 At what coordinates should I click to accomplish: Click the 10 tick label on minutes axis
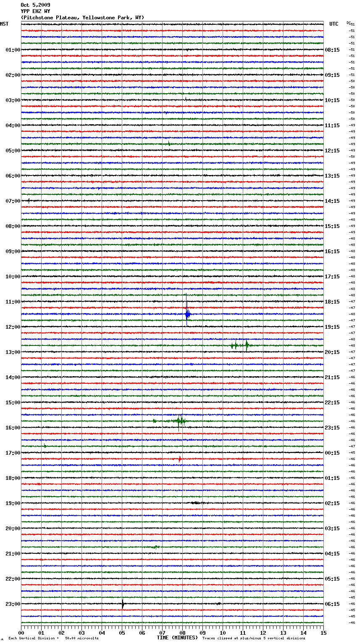click(x=223, y=633)
